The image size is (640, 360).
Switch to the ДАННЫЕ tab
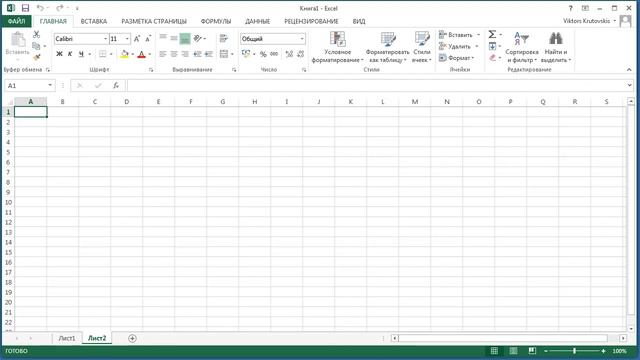coord(258,21)
